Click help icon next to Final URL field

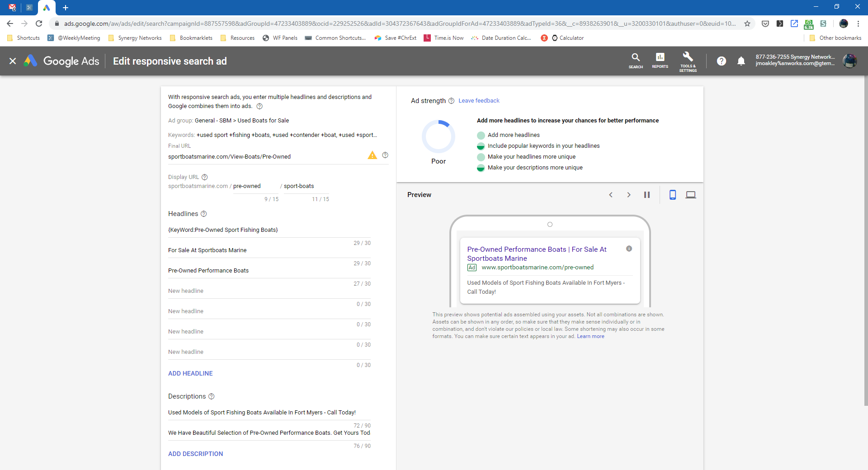[385, 155]
